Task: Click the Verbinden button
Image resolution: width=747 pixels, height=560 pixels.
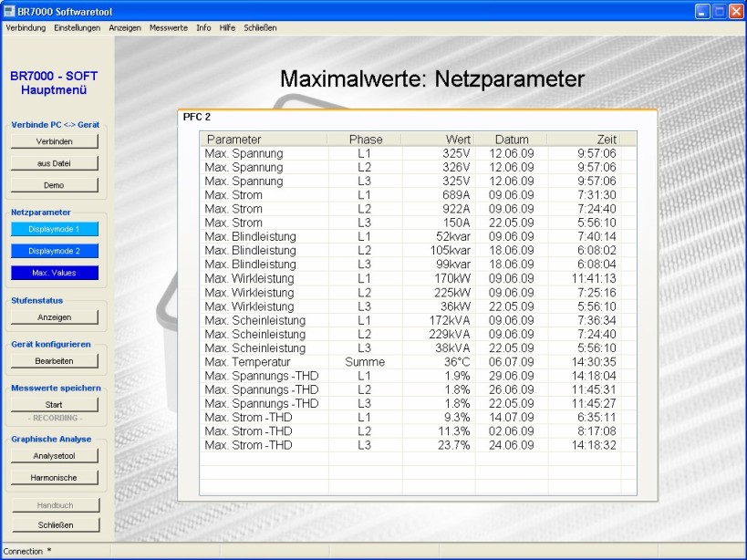Action: [55, 141]
